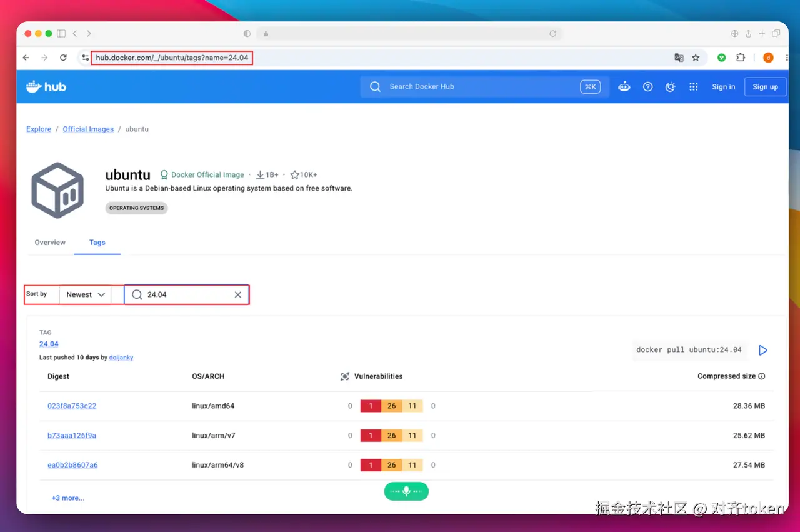800x532 pixels.
Task: Clear the 24.04 tag filter
Action: (x=238, y=294)
